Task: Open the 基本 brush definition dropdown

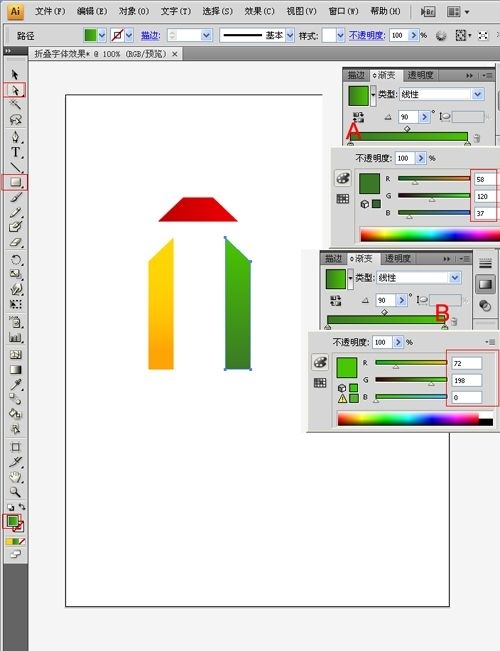Action: [290, 36]
